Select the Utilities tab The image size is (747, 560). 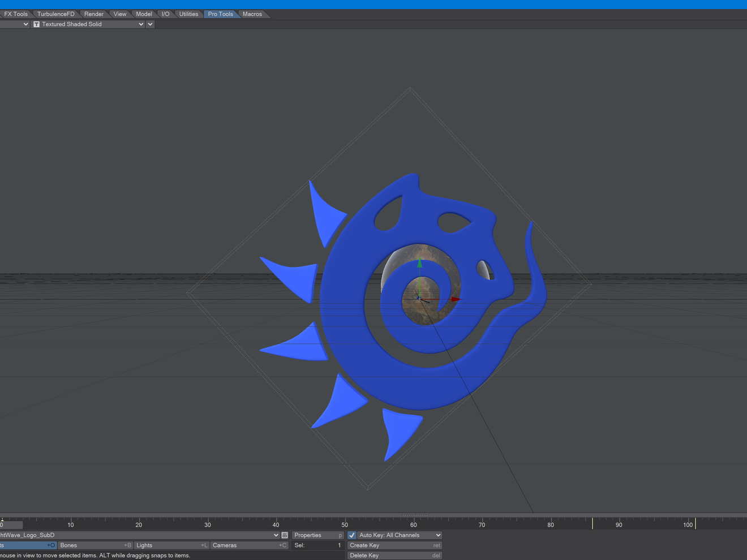(x=188, y=14)
